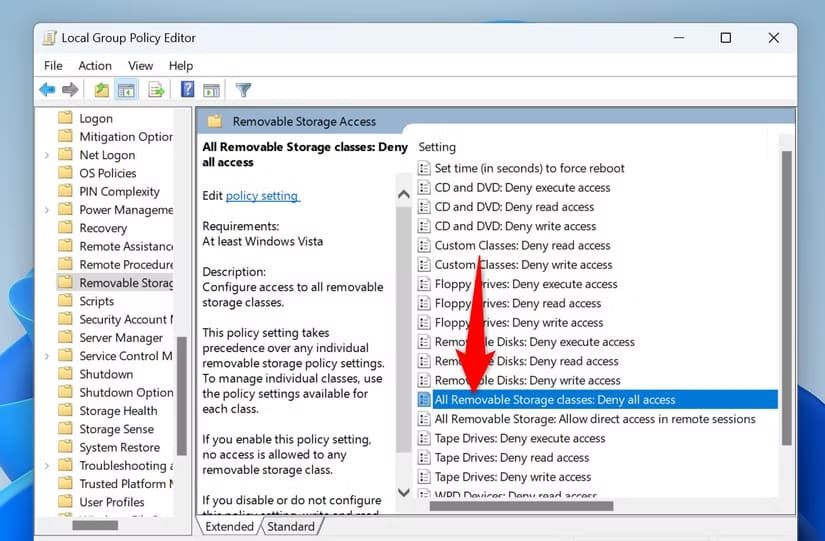Click the Removable Storage Access header folder icon
This screenshot has width=825, height=541.
(215, 122)
